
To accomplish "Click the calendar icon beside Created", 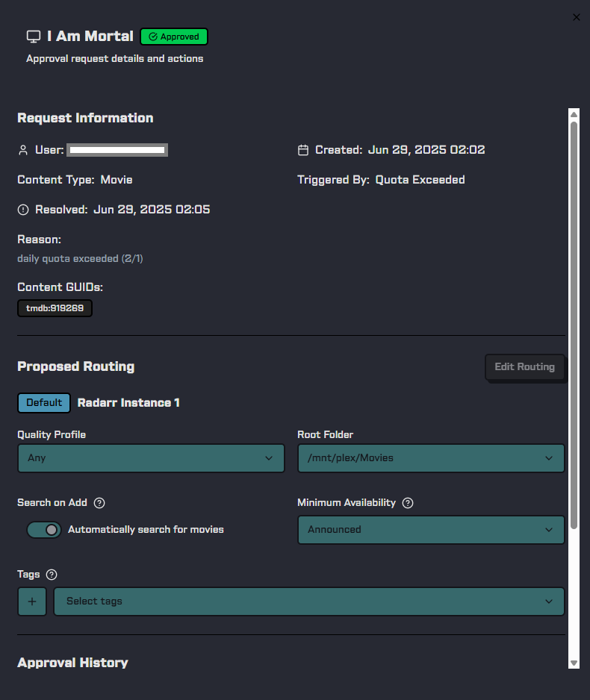I will 303,150.
